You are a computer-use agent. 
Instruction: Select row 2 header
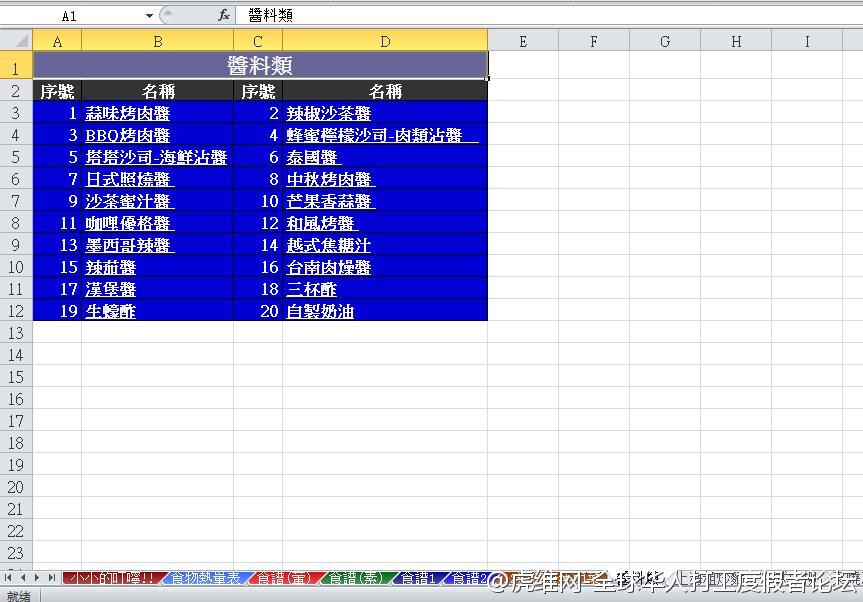click(x=16, y=91)
